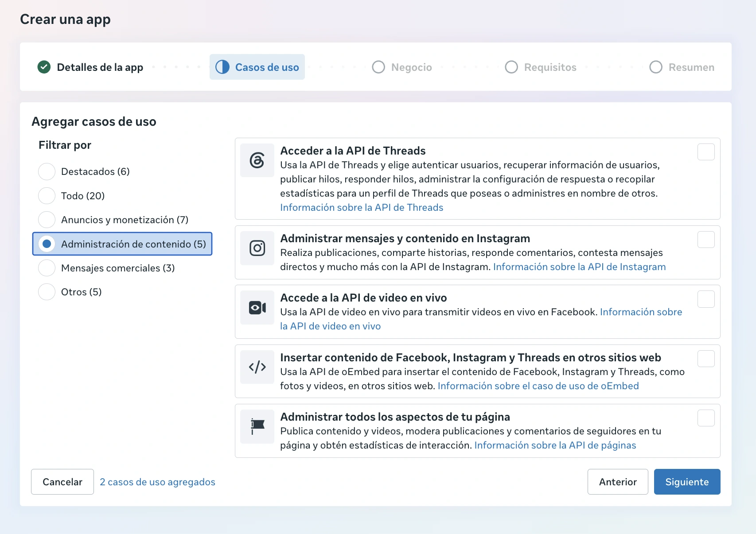756x534 pixels.
Task: Go to the Detalles de la app step
Action: [x=90, y=67]
